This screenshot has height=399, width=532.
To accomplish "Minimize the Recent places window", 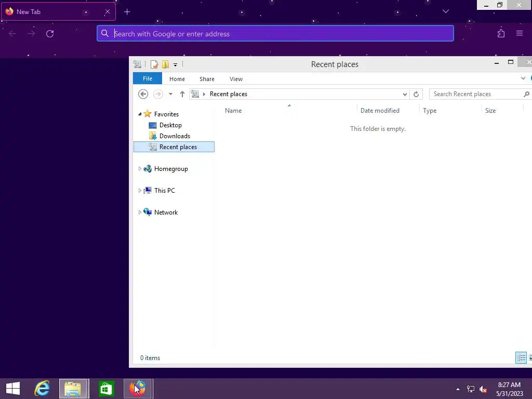I will [496, 63].
